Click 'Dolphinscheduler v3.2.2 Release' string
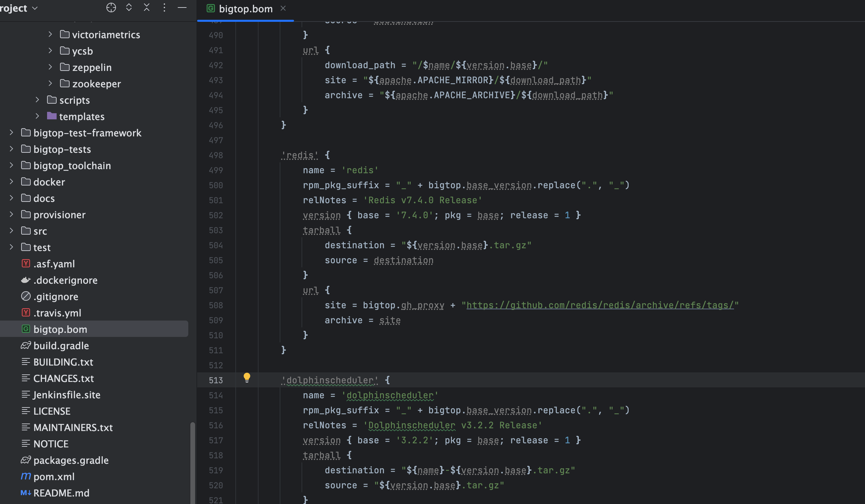 [x=452, y=425]
